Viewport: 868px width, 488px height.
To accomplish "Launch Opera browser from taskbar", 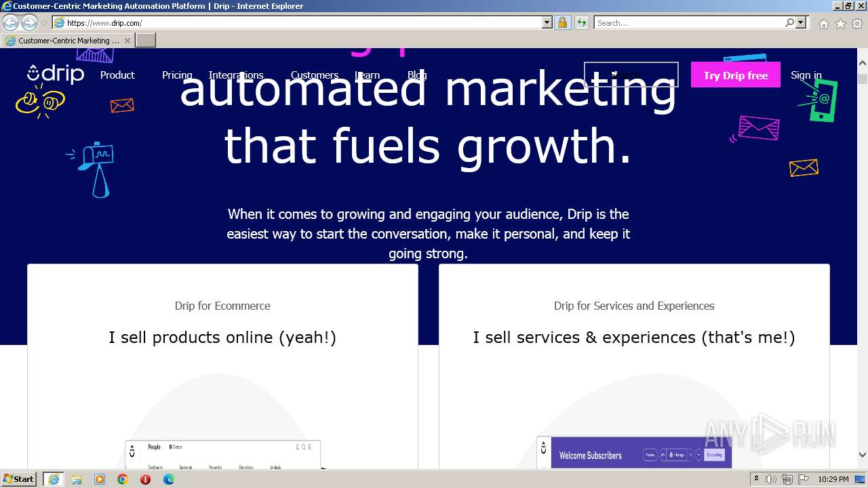I will 145,479.
